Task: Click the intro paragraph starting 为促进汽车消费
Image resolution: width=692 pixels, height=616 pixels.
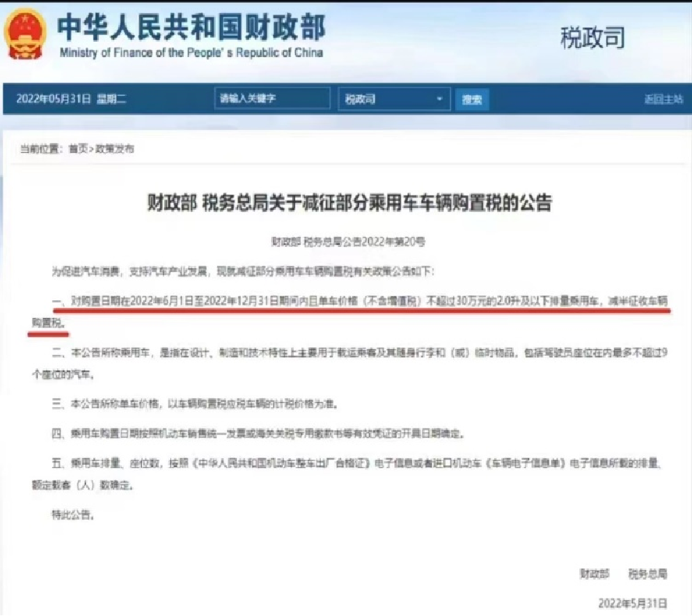Action: 243,271
